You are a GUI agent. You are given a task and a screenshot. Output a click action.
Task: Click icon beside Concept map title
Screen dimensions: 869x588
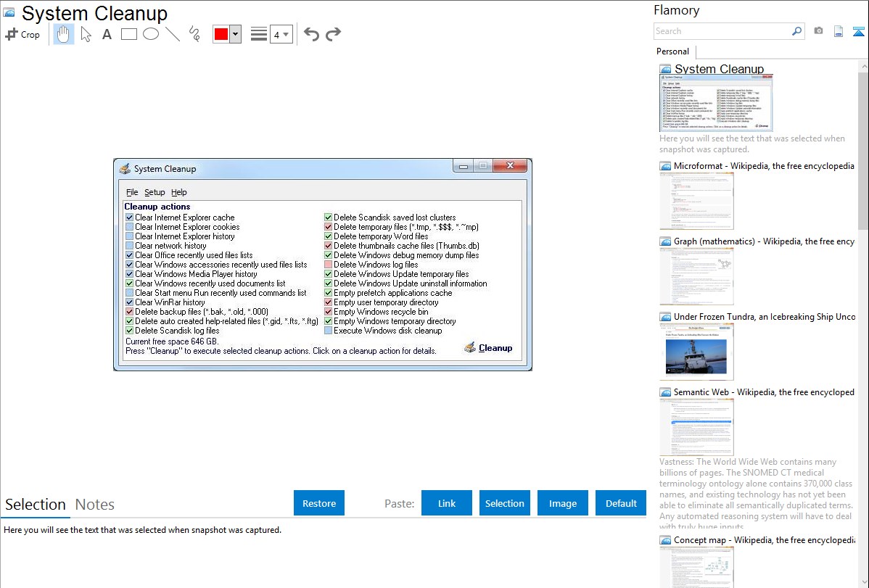665,539
